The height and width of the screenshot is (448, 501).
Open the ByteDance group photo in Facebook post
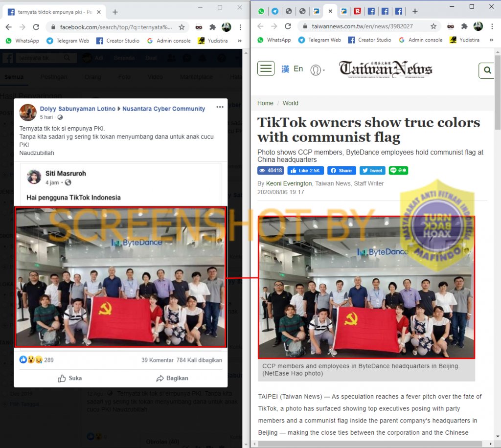click(x=120, y=277)
